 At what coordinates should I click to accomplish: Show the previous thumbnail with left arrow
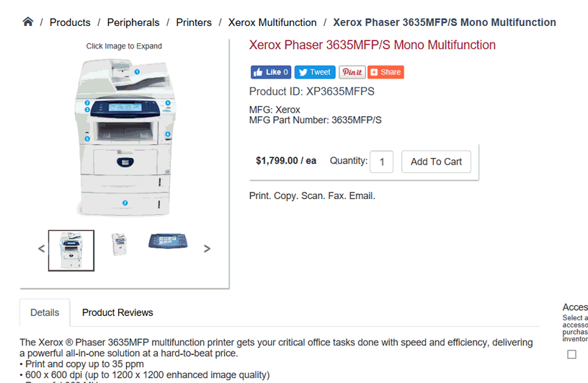[41, 249]
